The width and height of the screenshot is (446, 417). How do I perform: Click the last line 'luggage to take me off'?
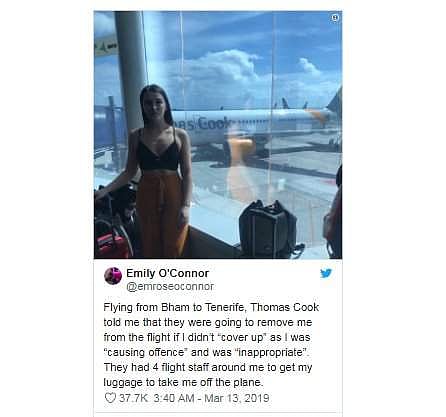click(183, 382)
